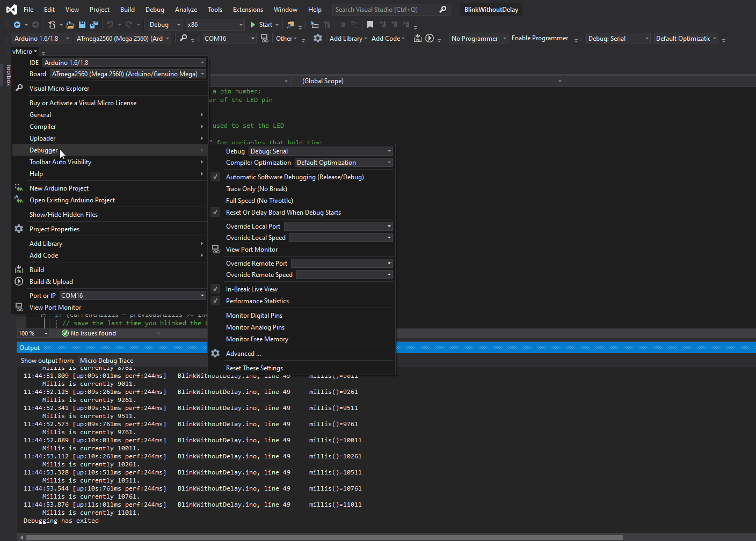Viewport: 756px width, 541px height.
Task: Click the Undo arrow icon
Action: click(110, 25)
